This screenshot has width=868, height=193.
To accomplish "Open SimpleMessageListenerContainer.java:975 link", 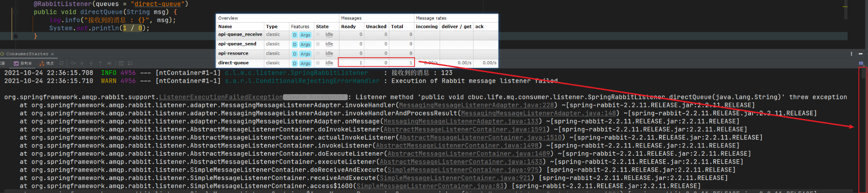I will tap(463, 170).
